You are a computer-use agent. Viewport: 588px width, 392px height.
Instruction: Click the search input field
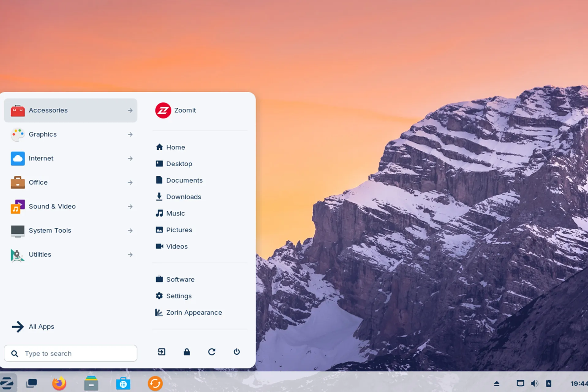pos(71,353)
